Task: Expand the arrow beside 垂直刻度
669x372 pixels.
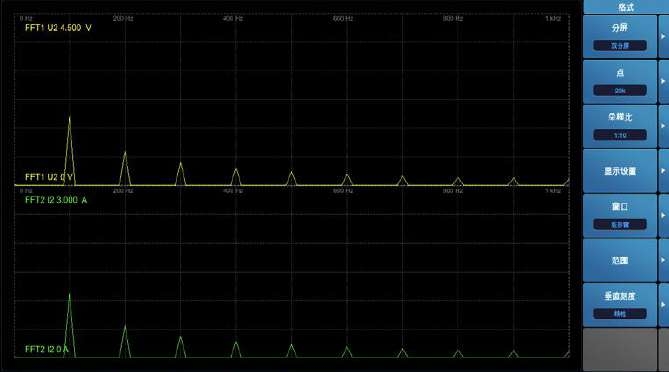Action: point(664,305)
